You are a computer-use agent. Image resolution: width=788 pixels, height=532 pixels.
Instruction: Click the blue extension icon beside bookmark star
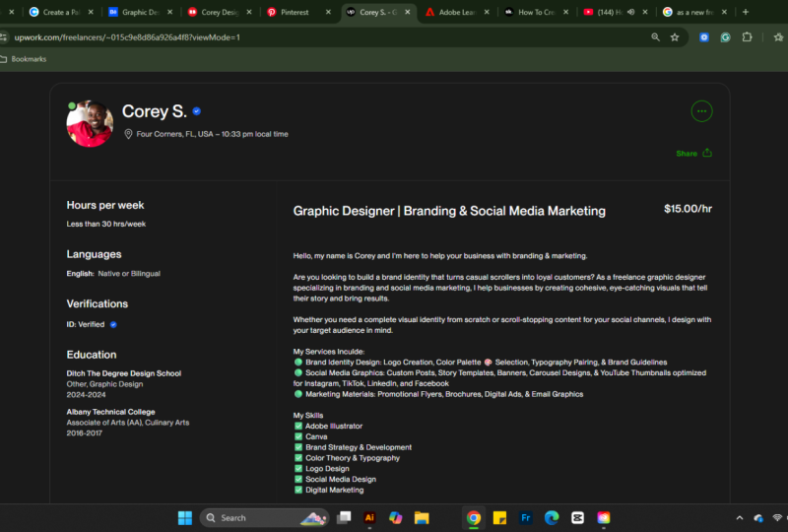point(704,37)
